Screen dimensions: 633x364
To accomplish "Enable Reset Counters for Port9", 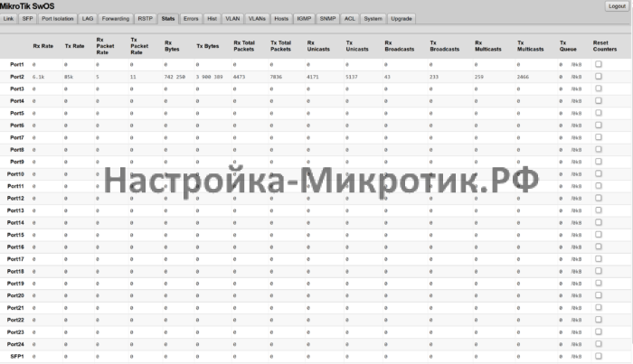I will click(x=599, y=162).
